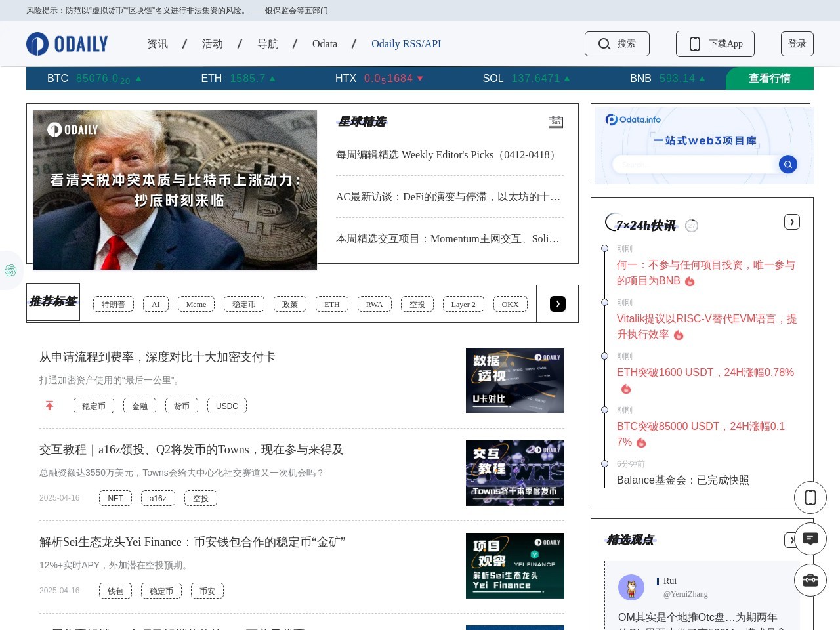The image size is (840, 630).
Task: Open the Weekly Editor's Picks article link
Action: (445, 155)
